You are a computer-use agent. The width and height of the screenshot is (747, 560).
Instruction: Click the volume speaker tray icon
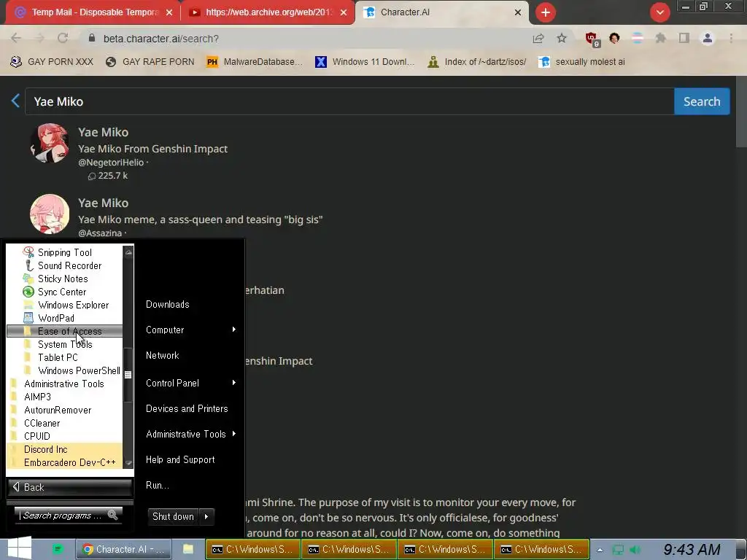[x=635, y=550]
